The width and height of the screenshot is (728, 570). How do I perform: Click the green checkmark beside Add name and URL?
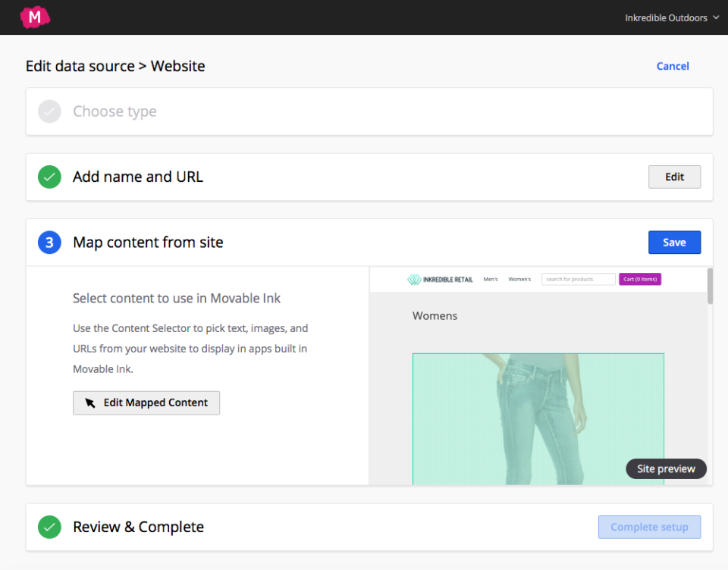click(x=49, y=177)
